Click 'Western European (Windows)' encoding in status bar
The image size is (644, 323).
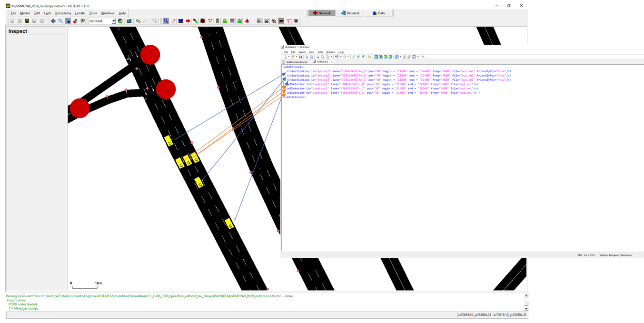(615, 255)
